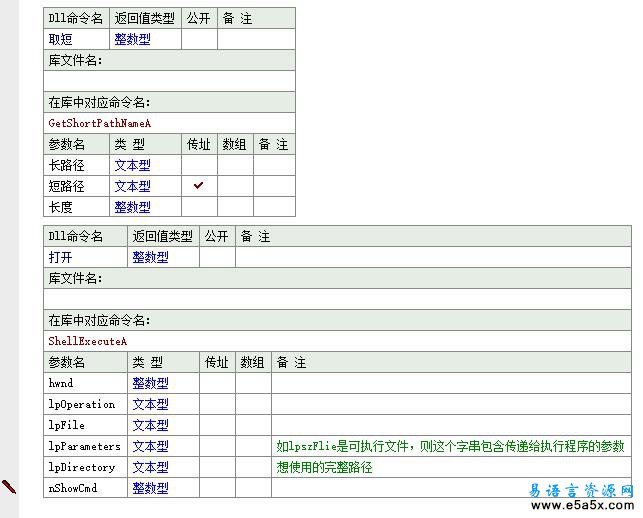Toggle the 数组 cell for lpFile
643x518 pixels.
pyautogui.click(x=253, y=425)
